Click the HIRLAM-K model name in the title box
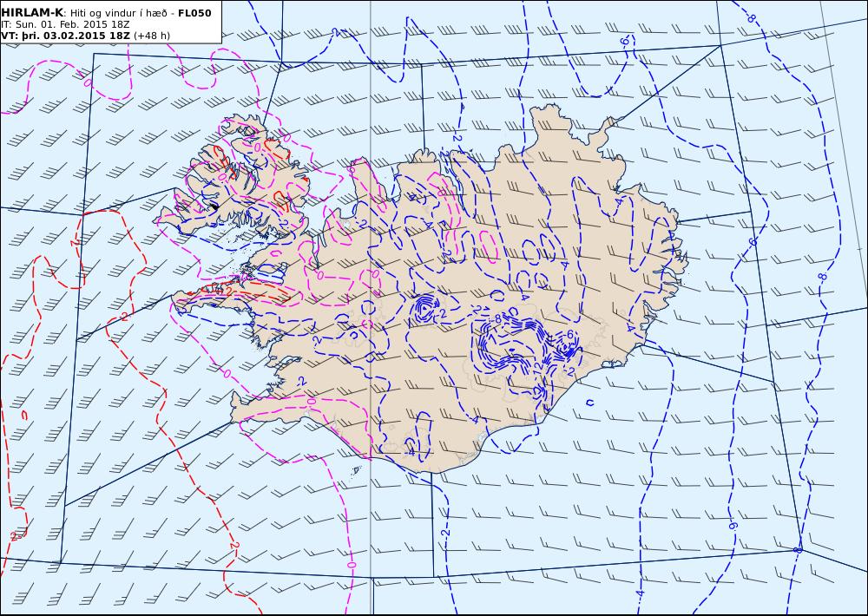 point(31,13)
